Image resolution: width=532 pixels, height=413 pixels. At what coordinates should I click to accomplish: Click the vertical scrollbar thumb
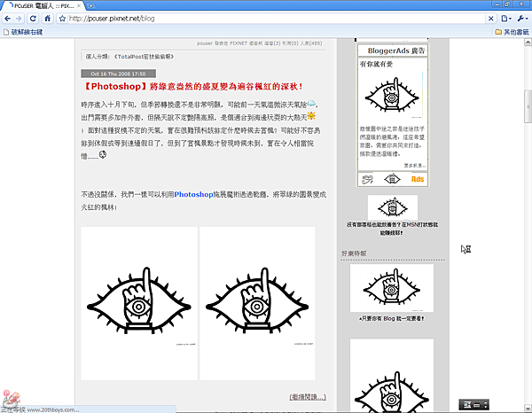(528, 106)
